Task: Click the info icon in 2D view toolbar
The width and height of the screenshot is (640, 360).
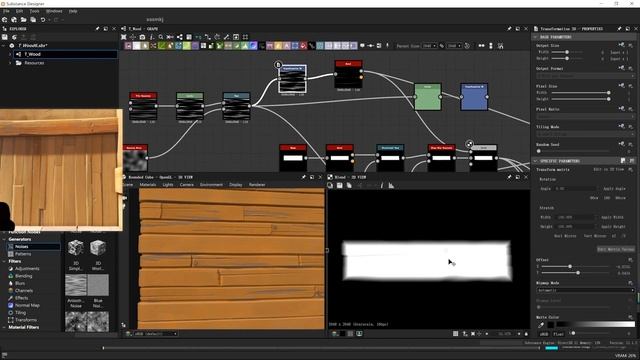Action: (x=382, y=185)
